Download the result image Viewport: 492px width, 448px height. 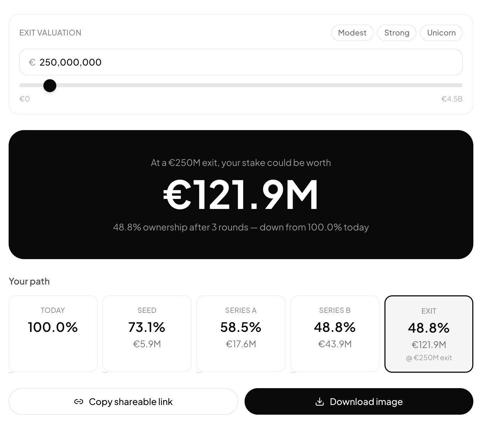coord(359,401)
